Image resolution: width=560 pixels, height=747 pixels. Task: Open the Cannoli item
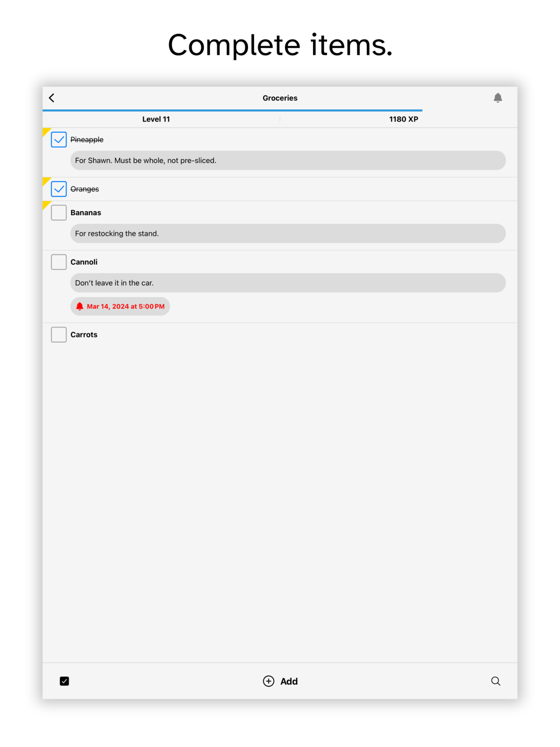pos(84,262)
